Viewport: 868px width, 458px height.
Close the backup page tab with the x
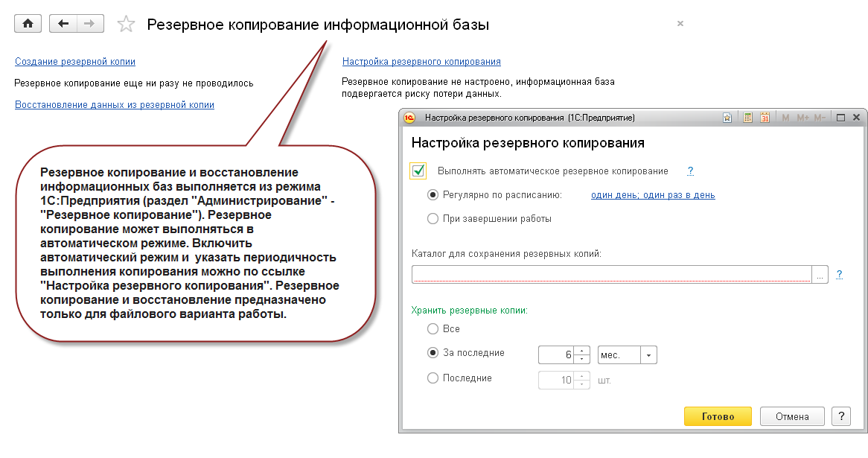[x=680, y=23]
